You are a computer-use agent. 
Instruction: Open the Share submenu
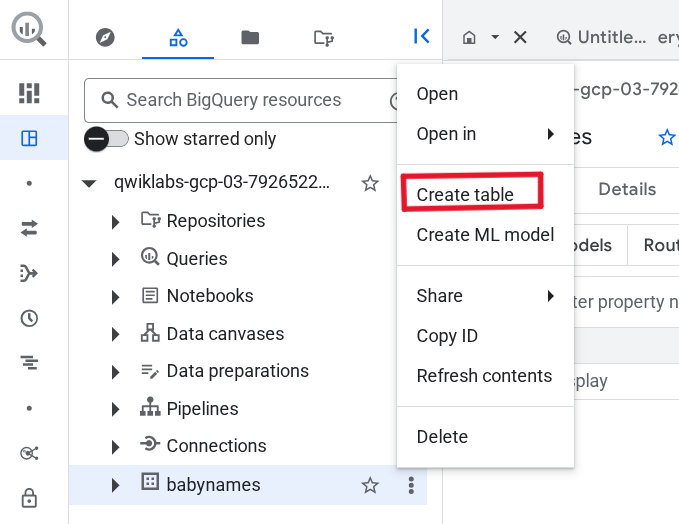(x=485, y=296)
